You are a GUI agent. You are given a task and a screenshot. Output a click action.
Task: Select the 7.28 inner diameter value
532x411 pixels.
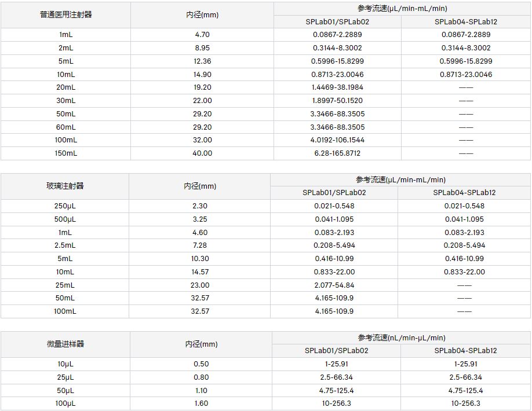point(199,245)
